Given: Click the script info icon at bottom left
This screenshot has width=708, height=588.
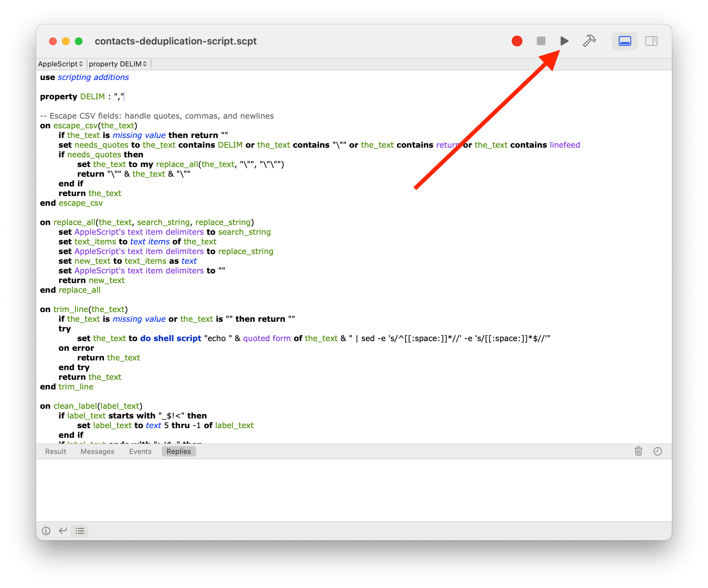Looking at the screenshot, I should (46, 531).
